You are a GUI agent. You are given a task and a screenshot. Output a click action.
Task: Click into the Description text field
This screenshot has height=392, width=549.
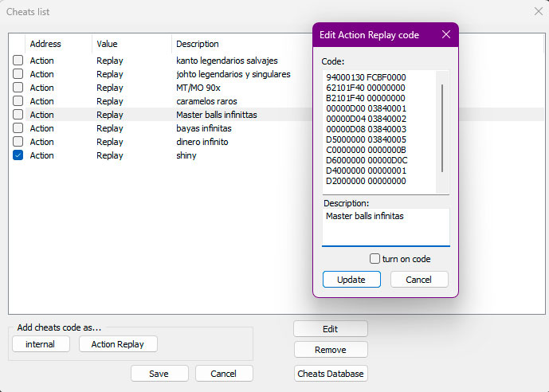386,227
